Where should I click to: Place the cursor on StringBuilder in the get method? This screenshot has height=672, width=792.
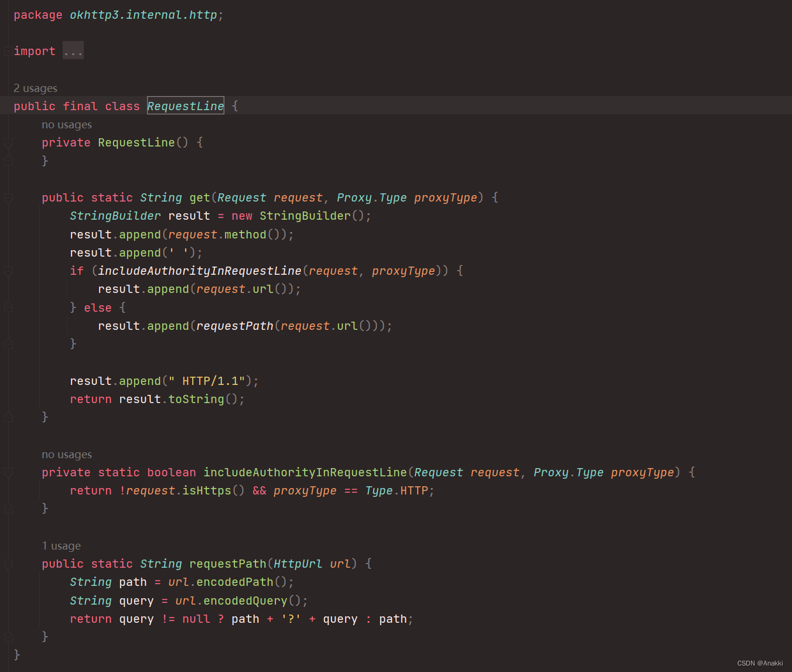point(115,216)
